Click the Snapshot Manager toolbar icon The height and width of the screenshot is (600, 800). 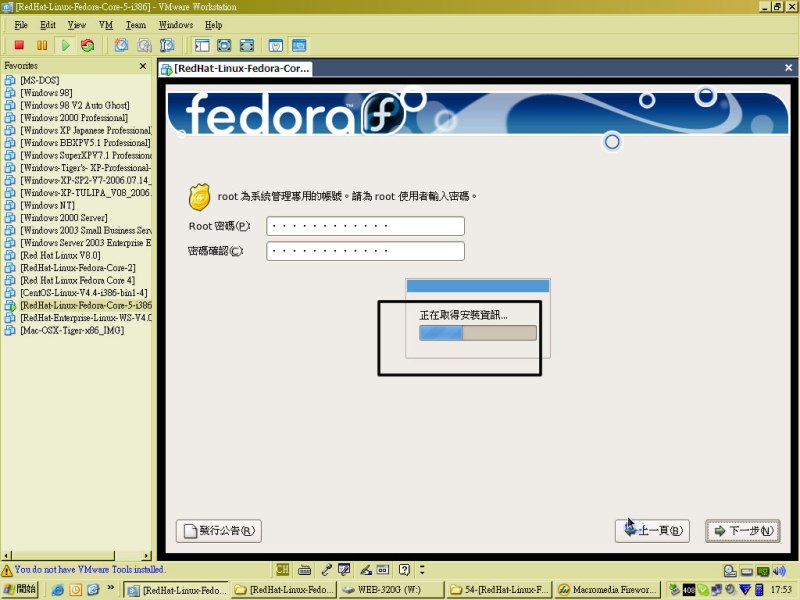[x=167, y=45]
